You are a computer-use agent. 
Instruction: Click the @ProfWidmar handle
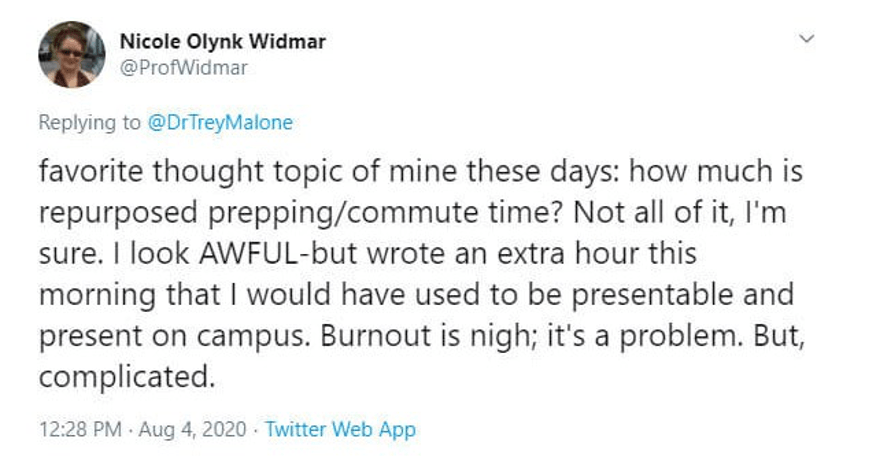(184, 68)
